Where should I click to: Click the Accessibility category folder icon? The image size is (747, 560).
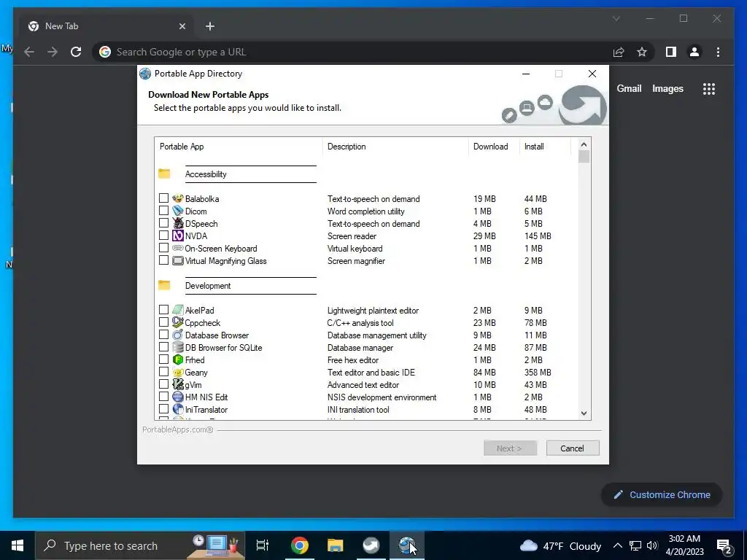[x=164, y=174]
